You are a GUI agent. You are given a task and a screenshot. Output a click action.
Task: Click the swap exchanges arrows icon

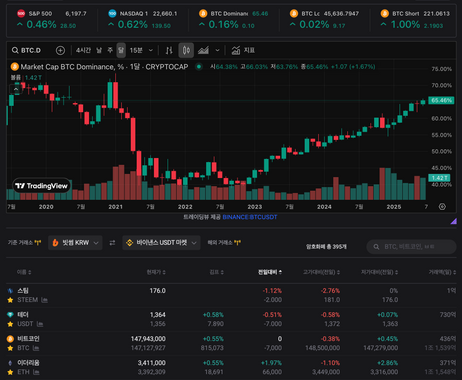click(112, 243)
